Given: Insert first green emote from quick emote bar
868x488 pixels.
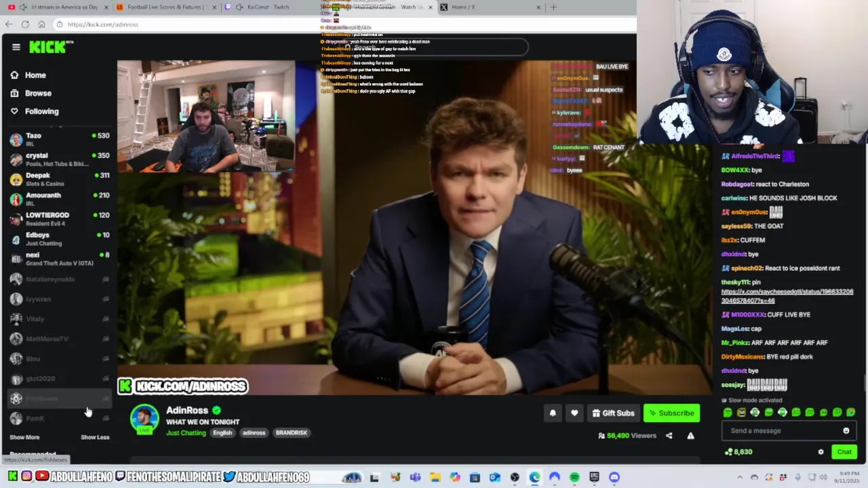Looking at the screenshot, I should (728, 412).
